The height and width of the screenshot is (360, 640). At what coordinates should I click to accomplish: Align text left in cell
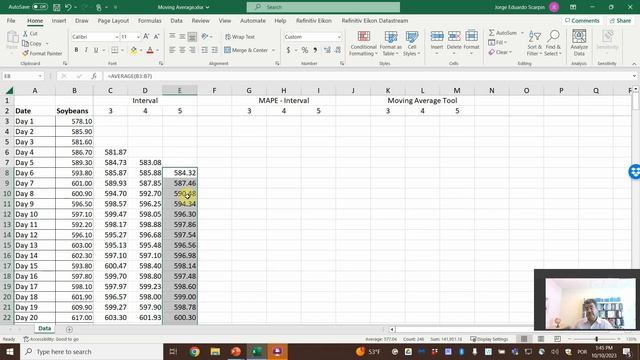tap(172, 50)
